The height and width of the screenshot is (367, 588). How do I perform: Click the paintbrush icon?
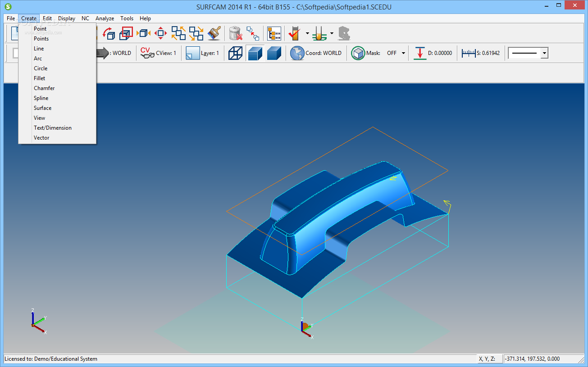click(214, 33)
